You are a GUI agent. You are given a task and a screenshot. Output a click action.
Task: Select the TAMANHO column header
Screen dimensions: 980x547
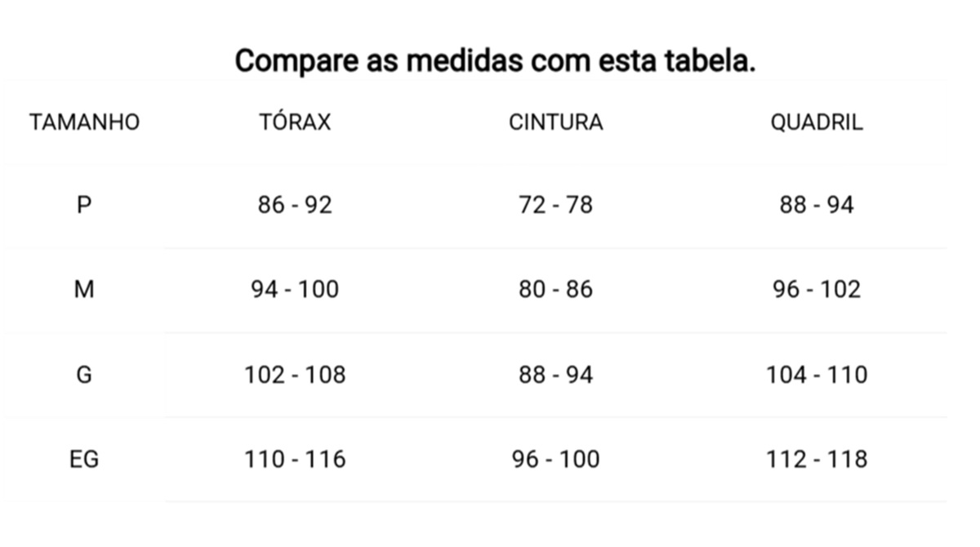coord(85,122)
